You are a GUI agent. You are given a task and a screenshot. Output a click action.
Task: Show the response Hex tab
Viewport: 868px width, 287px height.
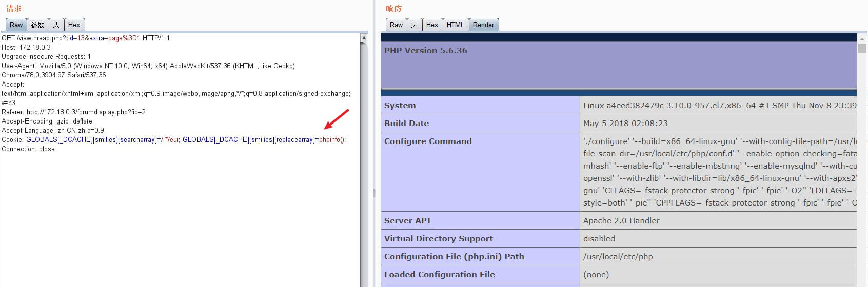[432, 25]
